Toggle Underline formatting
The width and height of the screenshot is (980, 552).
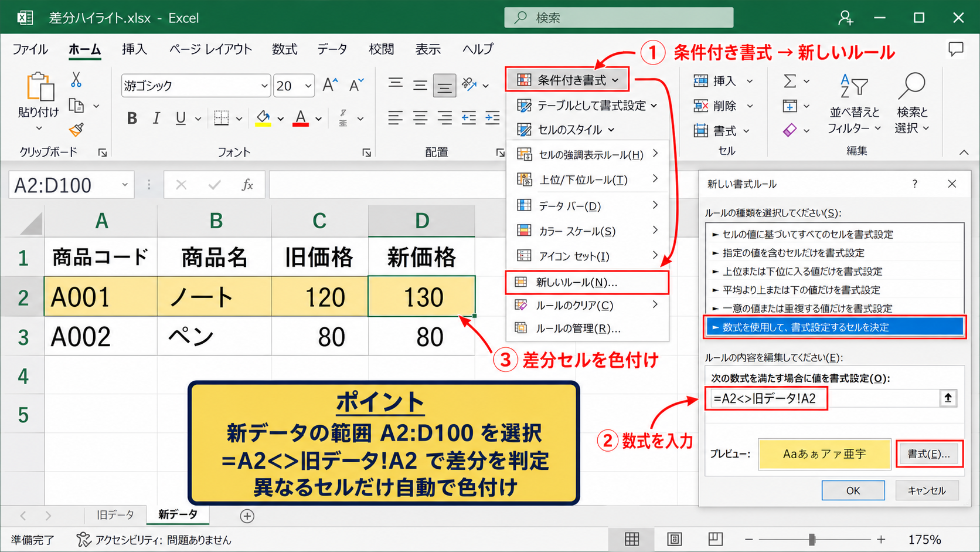tap(181, 118)
